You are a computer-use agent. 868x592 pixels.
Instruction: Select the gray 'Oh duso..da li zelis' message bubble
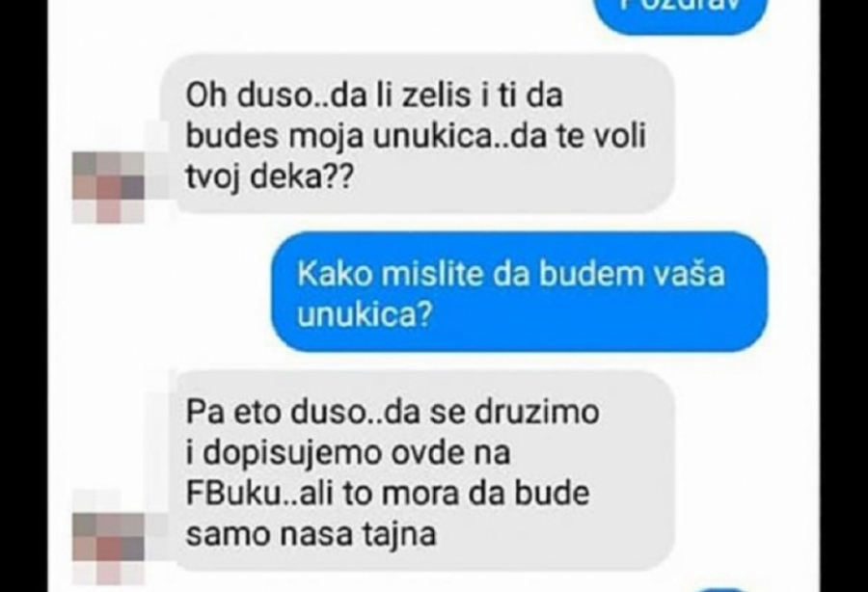(418, 134)
